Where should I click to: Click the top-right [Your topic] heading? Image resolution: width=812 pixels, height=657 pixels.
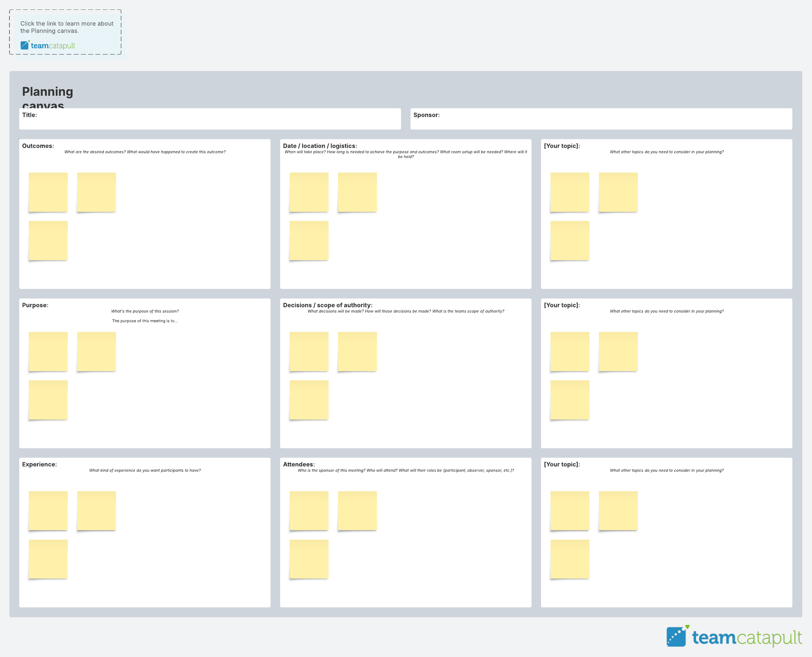pos(562,146)
